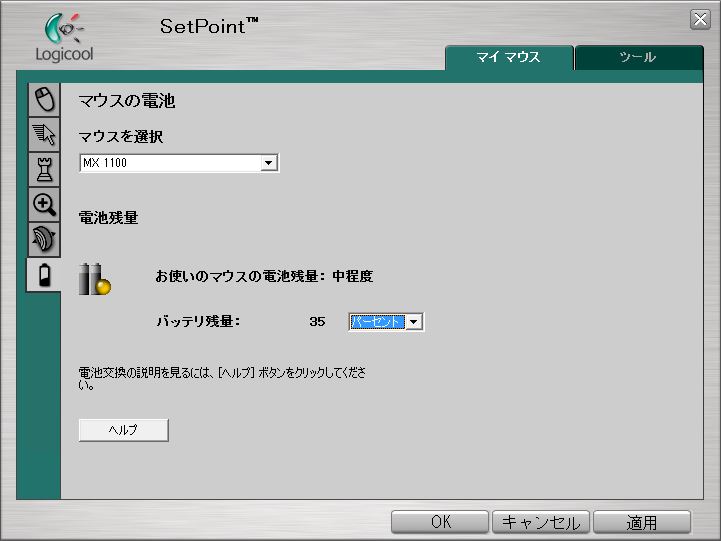Click the battery value 35

pyautogui.click(x=317, y=321)
